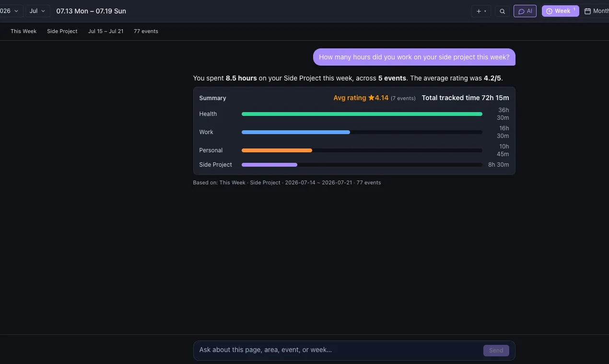Open the AI chat panel button

[x=525, y=11]
